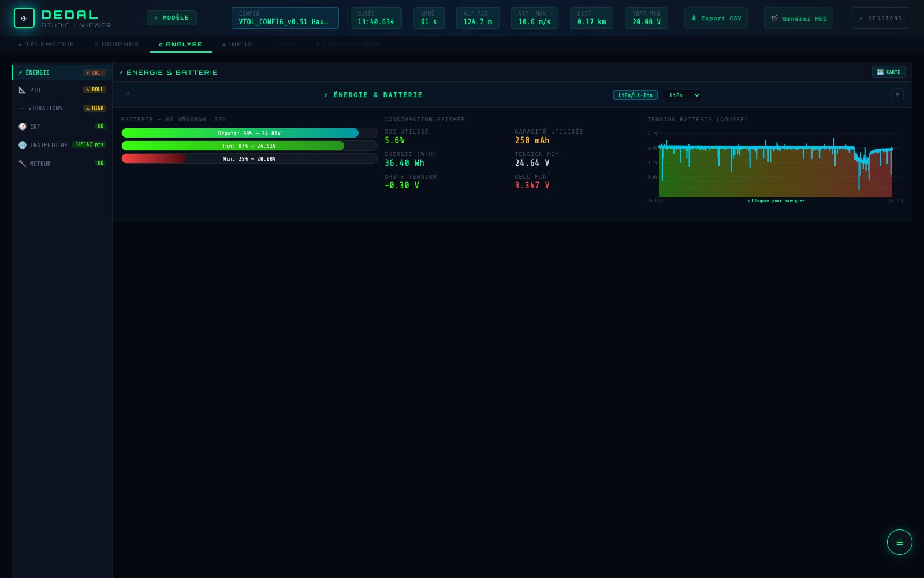This screenshot has height=578, width=924.
Task: Click the VBAT MIN 20.08 V stat
Action: (646, 18)
